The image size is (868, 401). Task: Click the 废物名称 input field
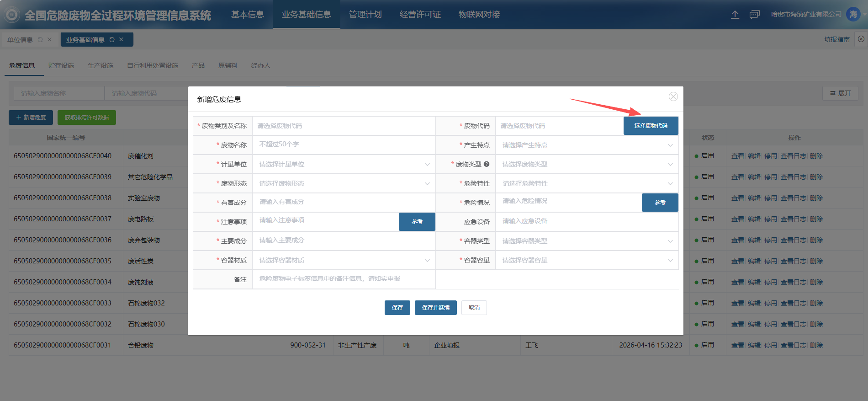tap(344, 144)
